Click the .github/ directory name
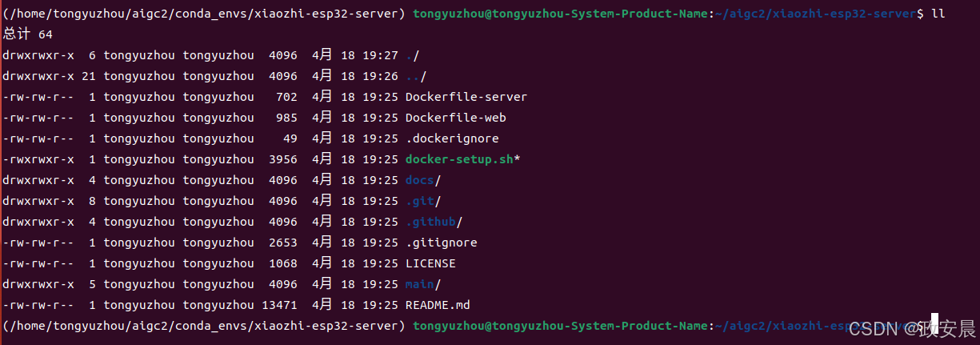 434,222
